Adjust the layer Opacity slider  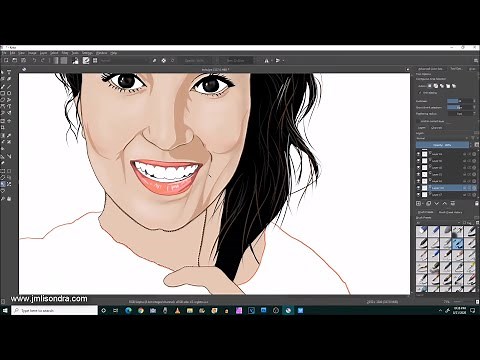(442, 145)
